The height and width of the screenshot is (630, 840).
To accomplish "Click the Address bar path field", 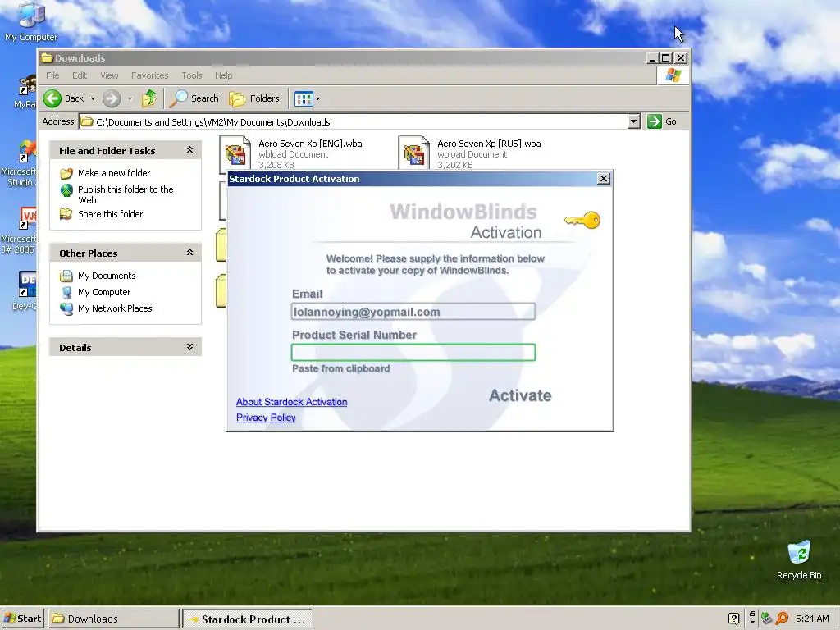I will tap(353, 121).
